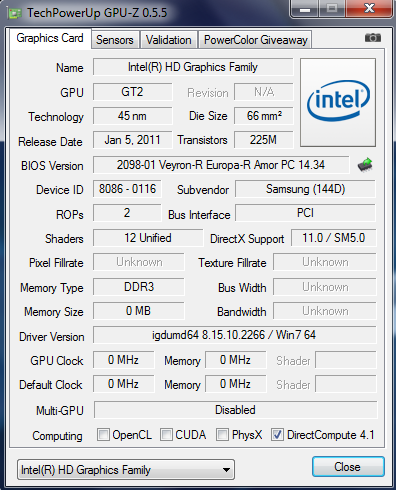Open the Intel(R) HD Graphics Family dropdown
The height and width of the screenshot is (490, 396).
126,470
